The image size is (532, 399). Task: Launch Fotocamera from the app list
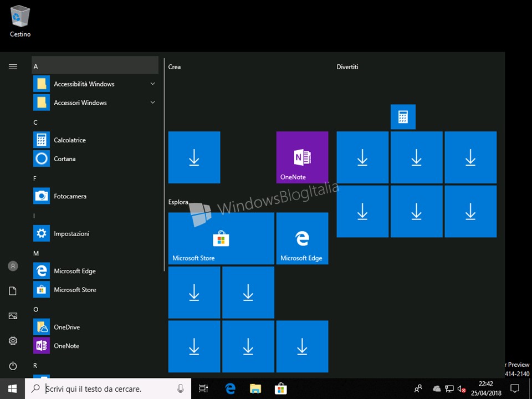[70, 196]
